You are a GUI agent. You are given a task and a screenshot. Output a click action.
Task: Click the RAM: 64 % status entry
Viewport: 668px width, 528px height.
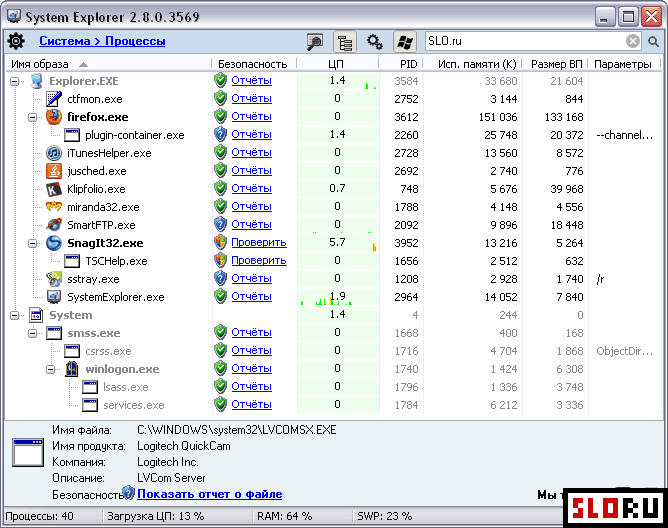285,516
